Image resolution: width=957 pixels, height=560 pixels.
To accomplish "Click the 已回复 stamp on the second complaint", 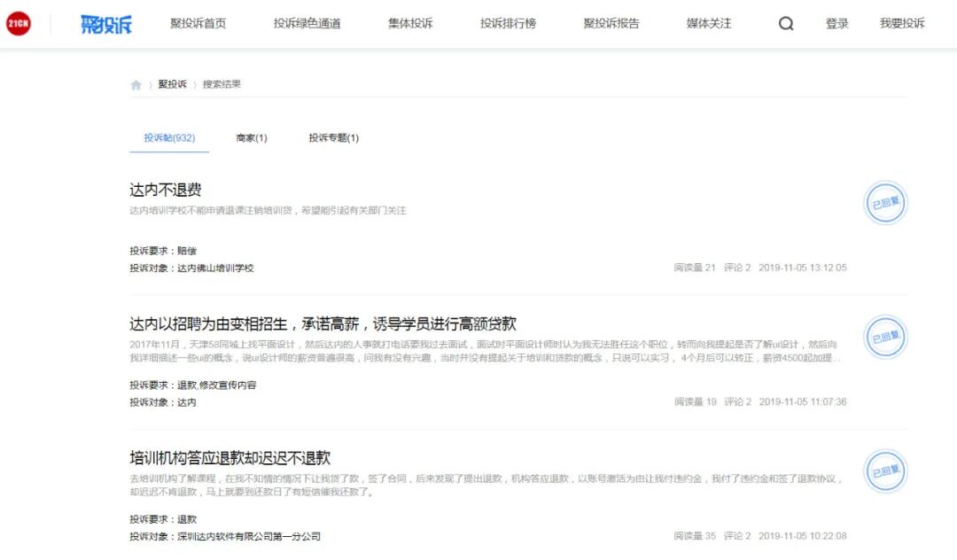I will (x=885, y=338).
